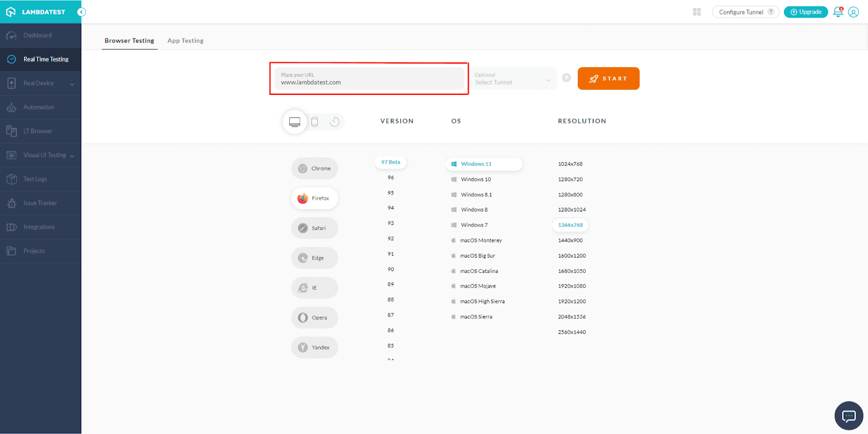
Task: Click the Integrations sidebar icon
Action: click(x=11, y=227)
